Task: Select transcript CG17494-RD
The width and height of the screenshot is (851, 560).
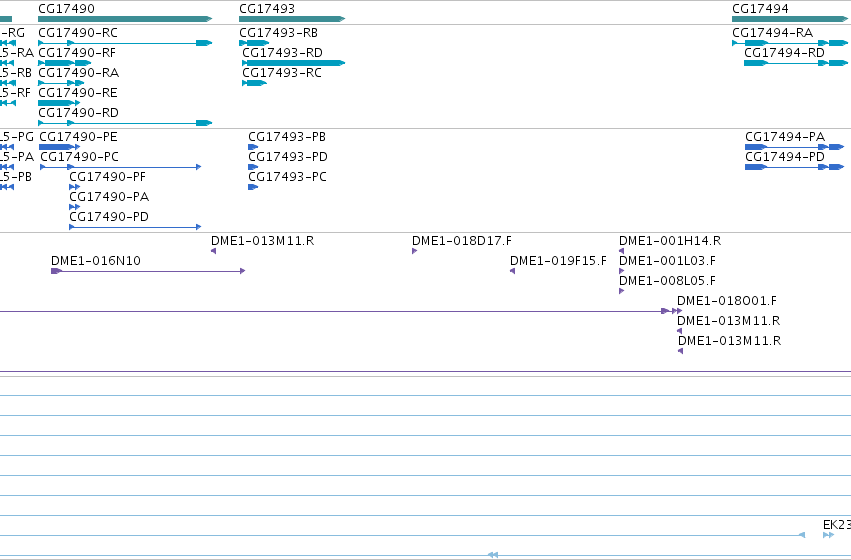Action: (784, 53)
